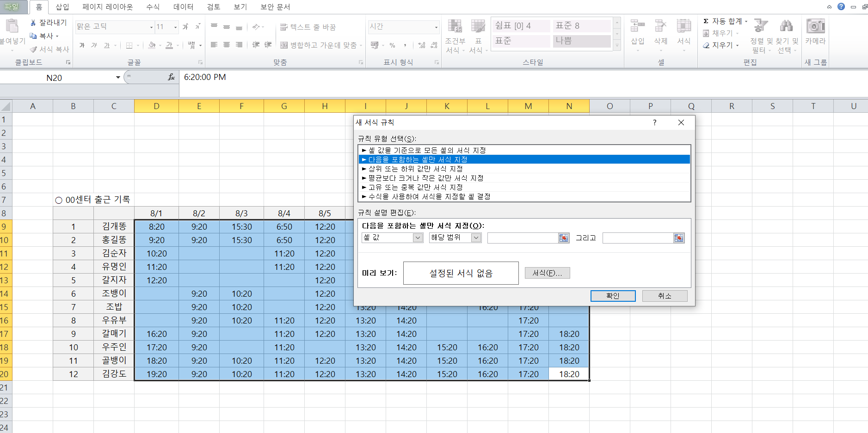Increase font size with the large 가 icon
This screenshot has height=433, width=868.
coord(185,27)
